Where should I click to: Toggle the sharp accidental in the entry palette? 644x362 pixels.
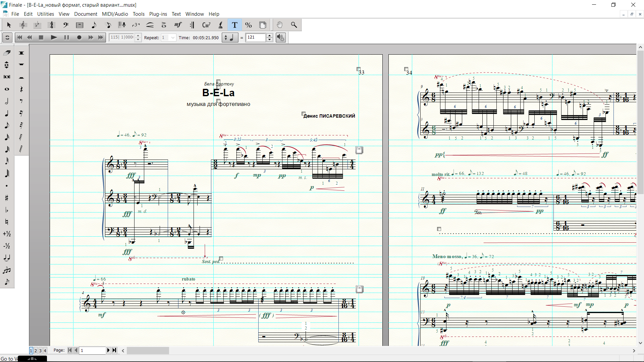(x=7, y=198)
